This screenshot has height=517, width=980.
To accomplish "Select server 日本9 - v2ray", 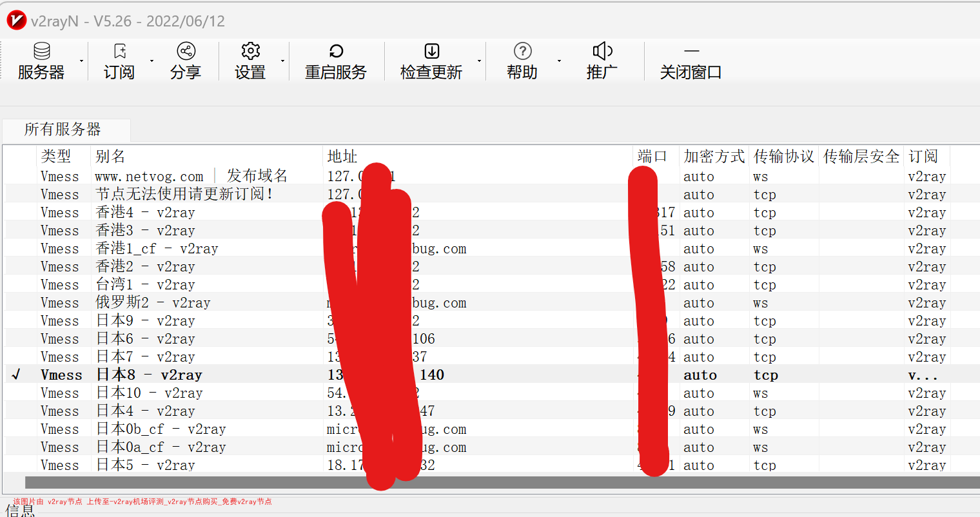I will (493, 320).
